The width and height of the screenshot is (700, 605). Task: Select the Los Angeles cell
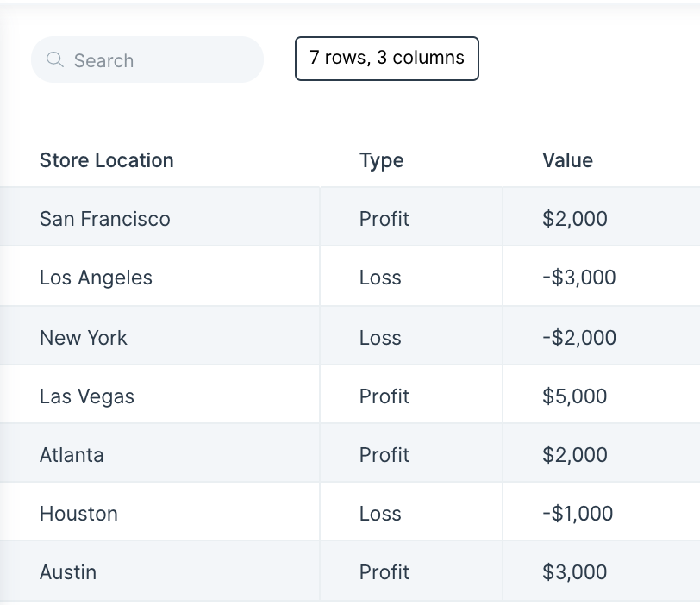point(159,276)
